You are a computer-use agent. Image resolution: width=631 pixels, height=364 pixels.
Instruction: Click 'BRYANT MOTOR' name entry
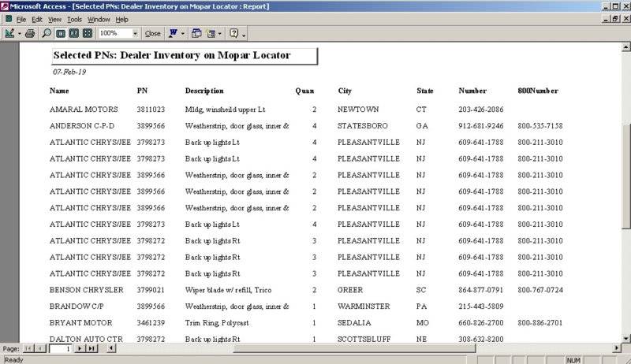click(x=81, y=322)
